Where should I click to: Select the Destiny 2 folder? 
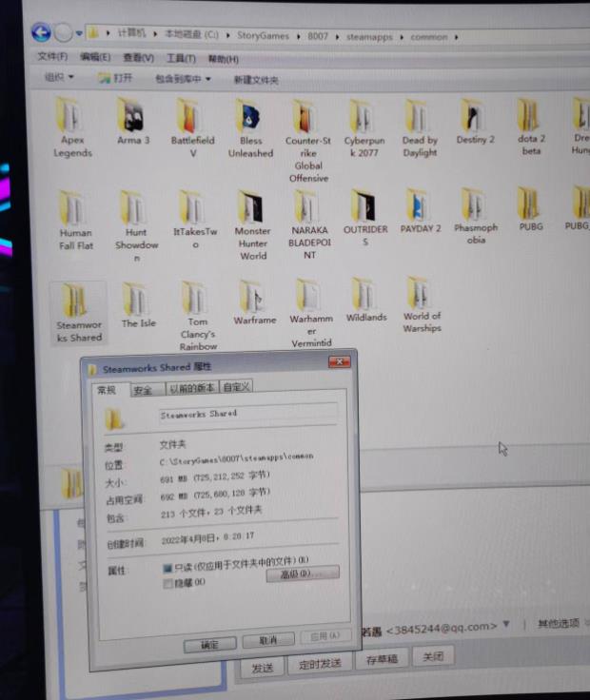(x=475, y=122)
